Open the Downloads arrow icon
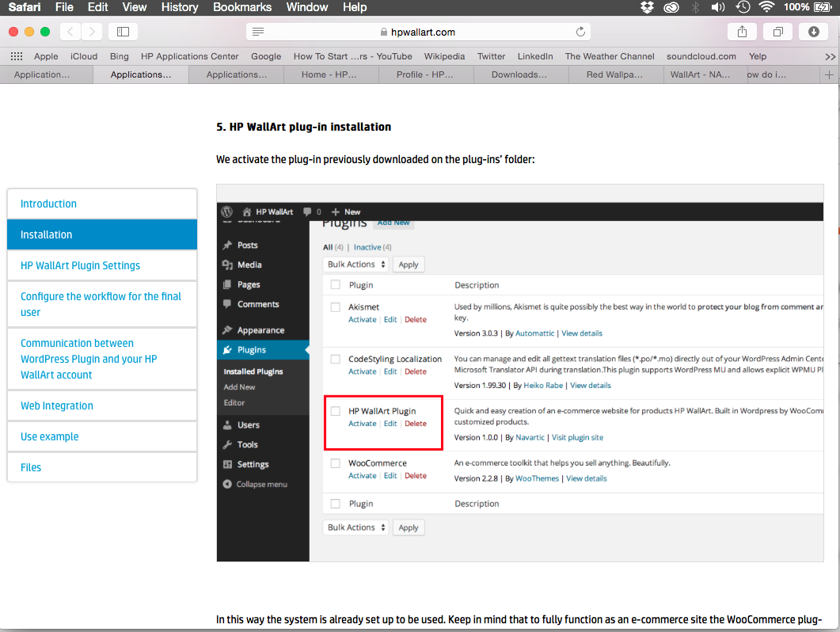This screenshot has height=632, width=840. tap(813, 32)
